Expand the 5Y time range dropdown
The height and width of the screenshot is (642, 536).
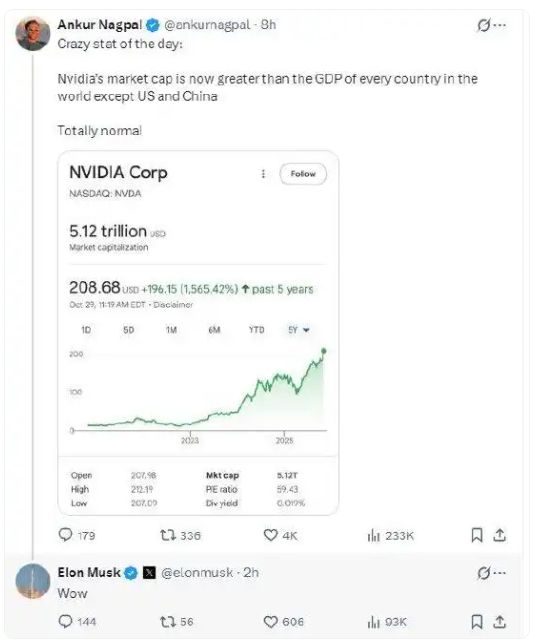pyautogui.click(x=299, y=330)
